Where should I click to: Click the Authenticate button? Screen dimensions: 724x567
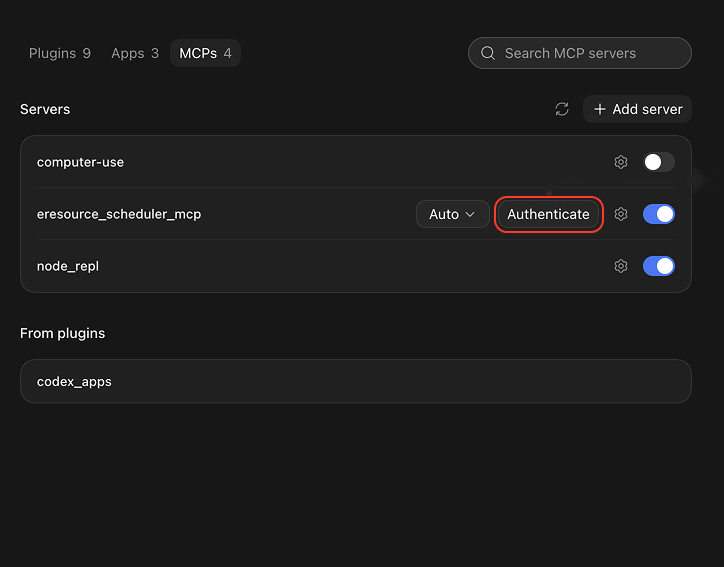coord(549,214)
